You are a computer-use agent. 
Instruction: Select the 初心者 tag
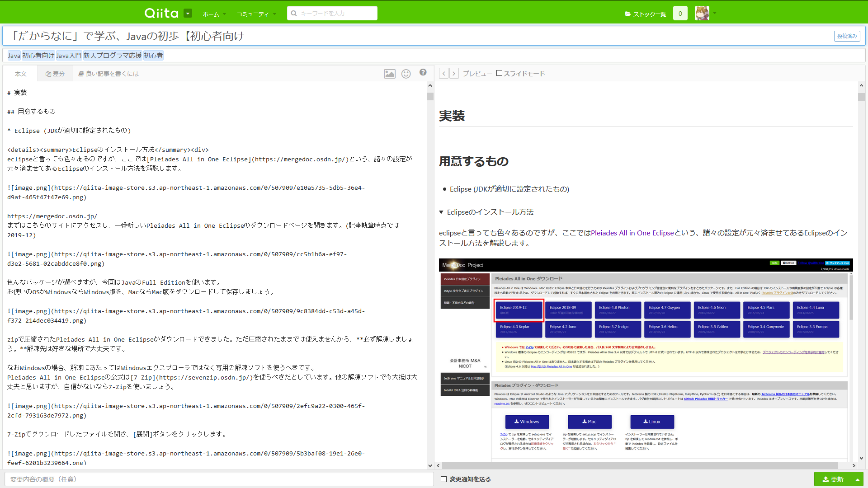pos(153,56)
